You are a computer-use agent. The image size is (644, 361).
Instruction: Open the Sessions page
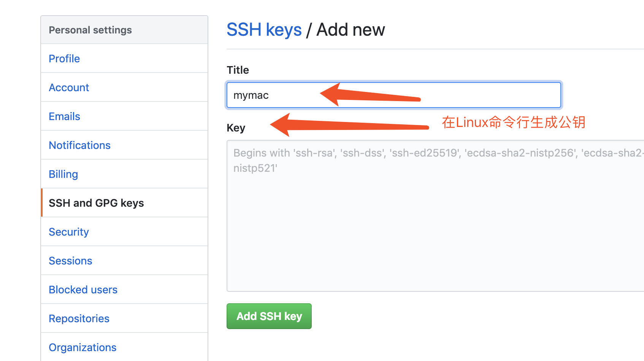point(70,261)
